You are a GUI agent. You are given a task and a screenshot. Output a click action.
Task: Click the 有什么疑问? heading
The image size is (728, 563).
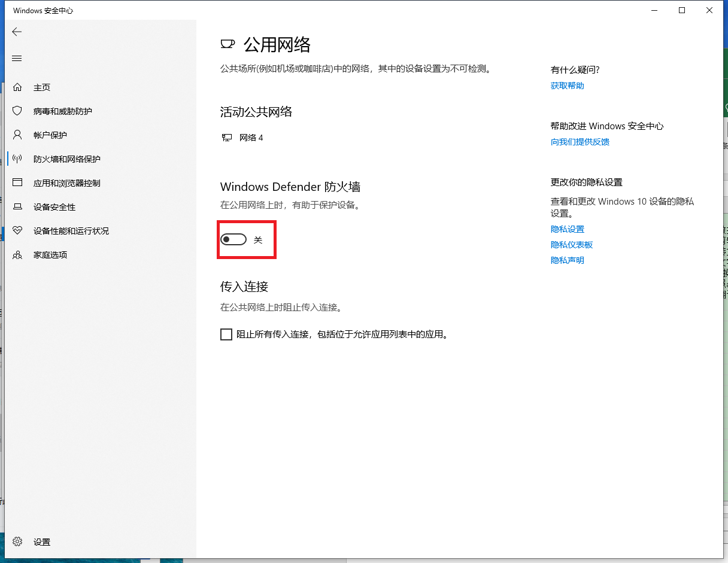point(575,69)
